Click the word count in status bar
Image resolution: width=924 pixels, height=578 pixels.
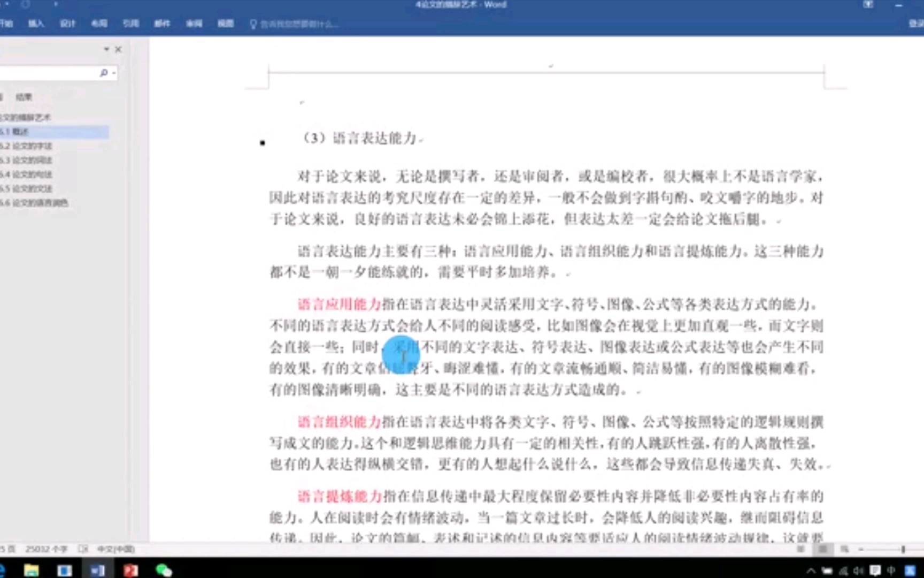[x=46, y=549]
